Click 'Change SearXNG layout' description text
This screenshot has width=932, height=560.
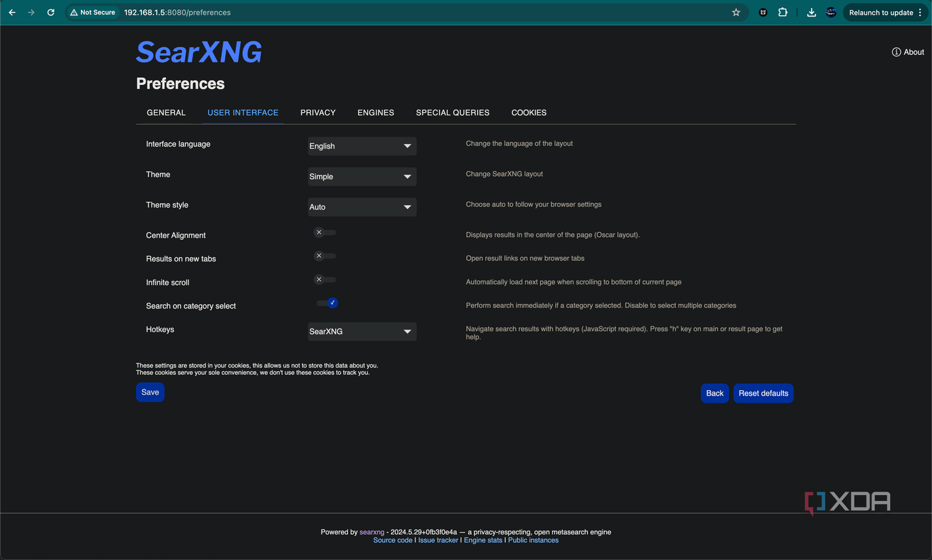[505, 174]
